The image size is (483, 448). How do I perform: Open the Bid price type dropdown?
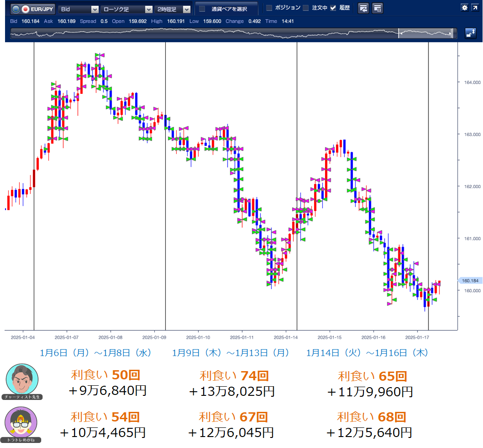pyautogui.click(x=78, y=9)
